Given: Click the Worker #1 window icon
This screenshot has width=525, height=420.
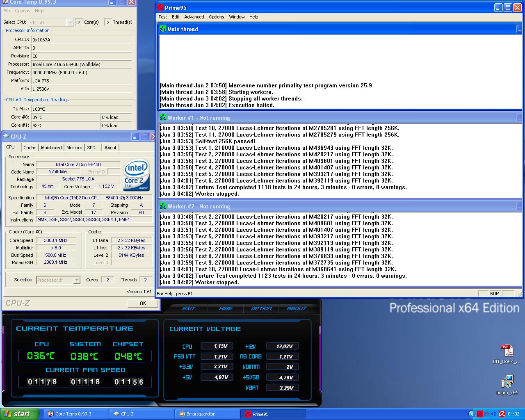Looking at the screenshot, I should pos(163,118).
